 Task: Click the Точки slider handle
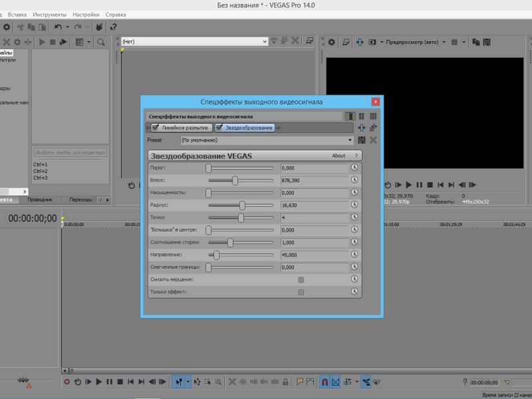point(241,217)
